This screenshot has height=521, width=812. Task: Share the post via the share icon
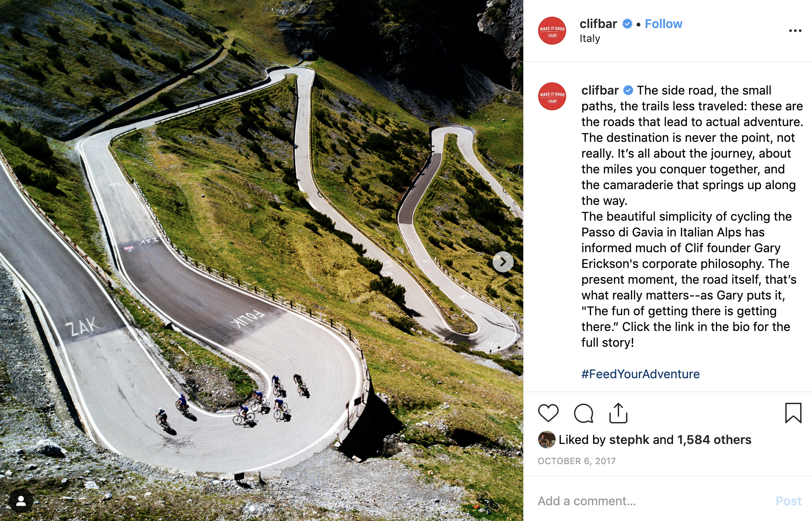(x=618, y=413)
